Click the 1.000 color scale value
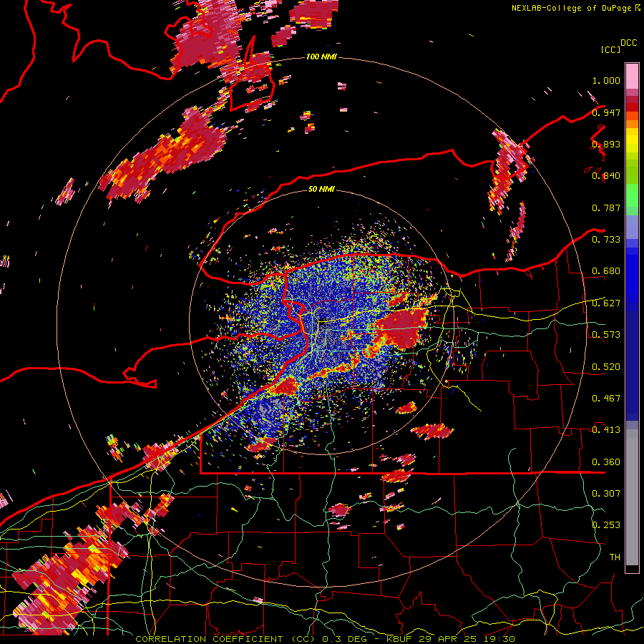644x644 pixels. click(606, 80)
